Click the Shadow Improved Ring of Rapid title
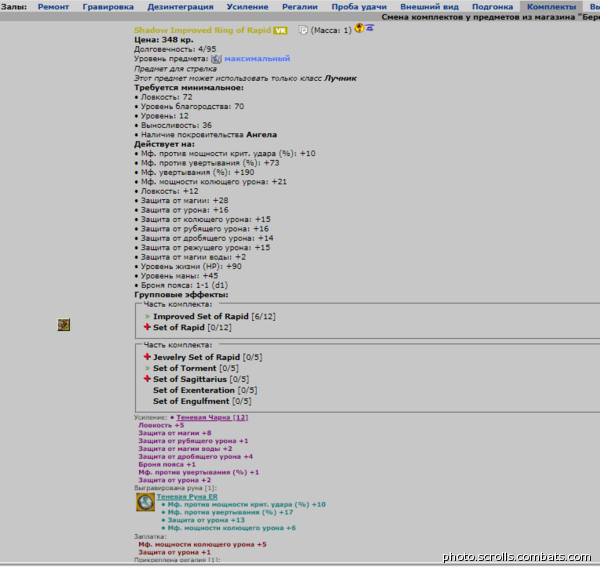Screen dimensions: 600x567 [x=202, y=30]
